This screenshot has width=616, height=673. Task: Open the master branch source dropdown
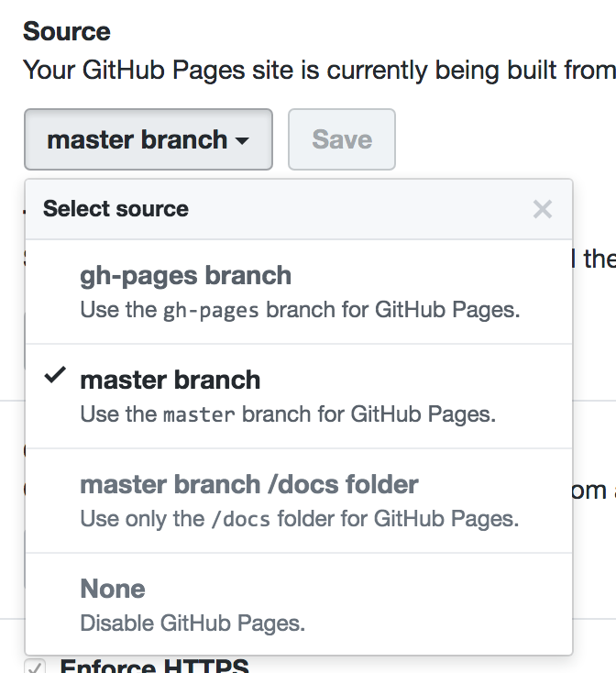[x=148, y=139]
